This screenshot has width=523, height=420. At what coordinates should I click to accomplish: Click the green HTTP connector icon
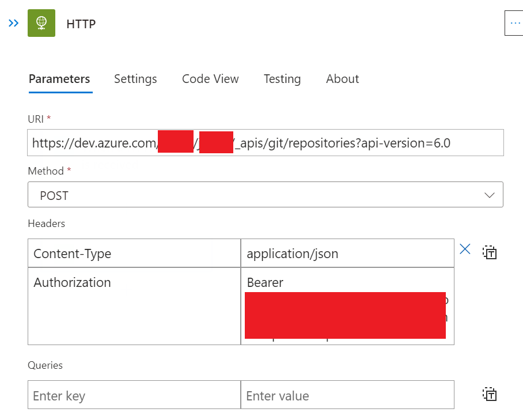(41, 23)
